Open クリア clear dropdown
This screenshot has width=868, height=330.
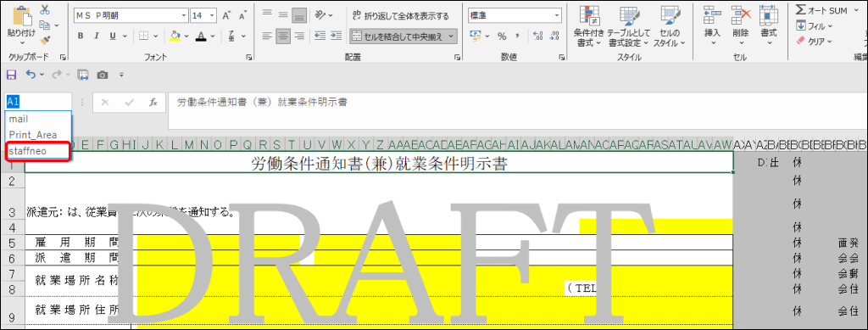click(814, 41)
